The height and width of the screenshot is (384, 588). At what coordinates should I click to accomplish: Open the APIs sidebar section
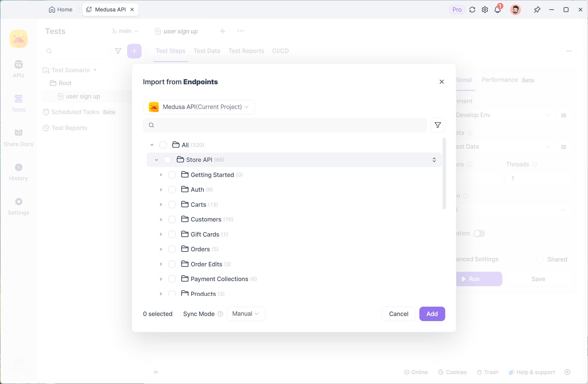coord(18,69)
